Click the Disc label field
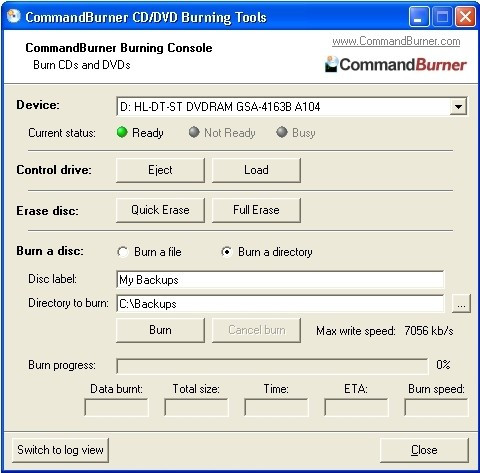Viewport: 480px width, 473px height. pos(280,279)
